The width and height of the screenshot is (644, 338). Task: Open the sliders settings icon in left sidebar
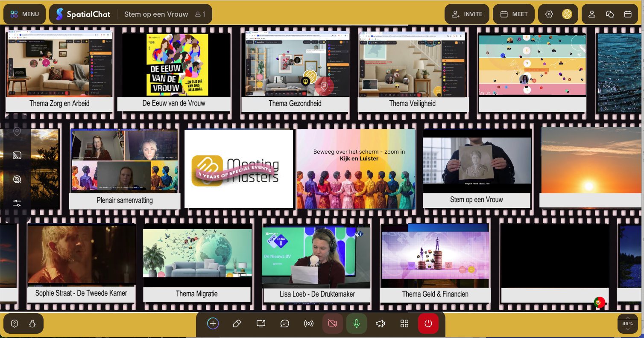17,203
